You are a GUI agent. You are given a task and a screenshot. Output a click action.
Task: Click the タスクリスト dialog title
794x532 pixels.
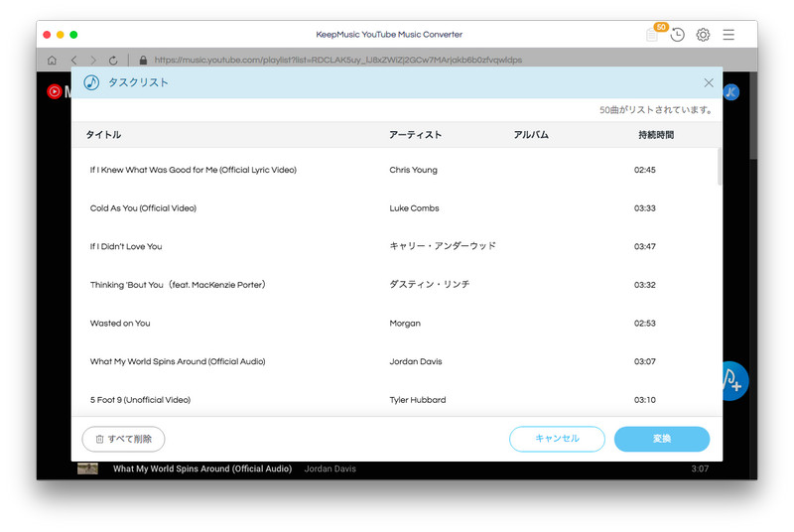coord(138,82)
